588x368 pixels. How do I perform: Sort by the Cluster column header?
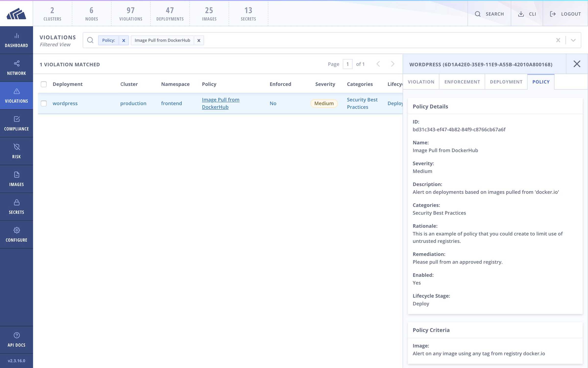pyautogui.click(x=129, y=84)
